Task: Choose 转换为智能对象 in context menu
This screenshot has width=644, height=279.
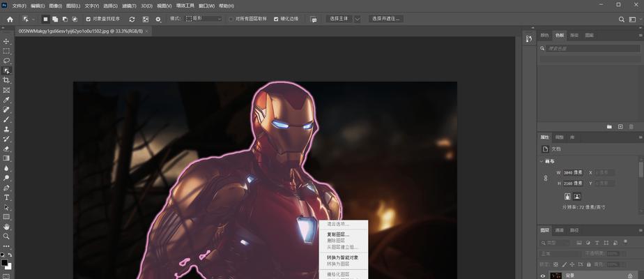Action: coord(344,257)
